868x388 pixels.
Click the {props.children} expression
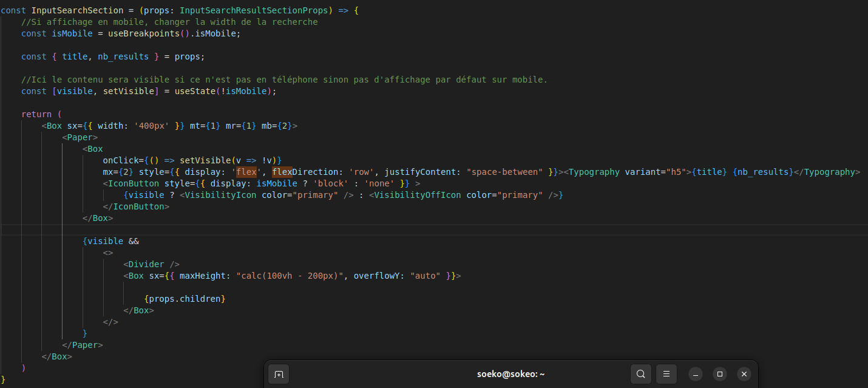tap(185, 299)
